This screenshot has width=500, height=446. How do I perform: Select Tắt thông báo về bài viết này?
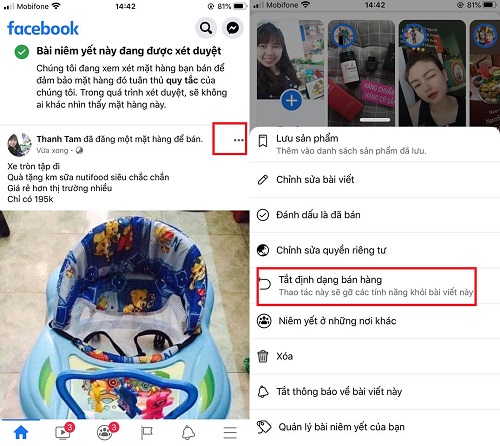[x=375, y=392]
